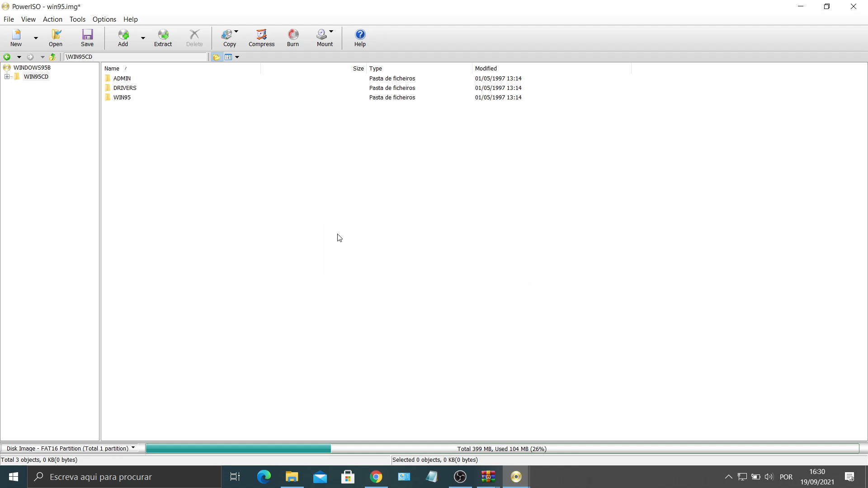
Task: Click the Add files toolbar icon
Action: (x=123, y=38)
